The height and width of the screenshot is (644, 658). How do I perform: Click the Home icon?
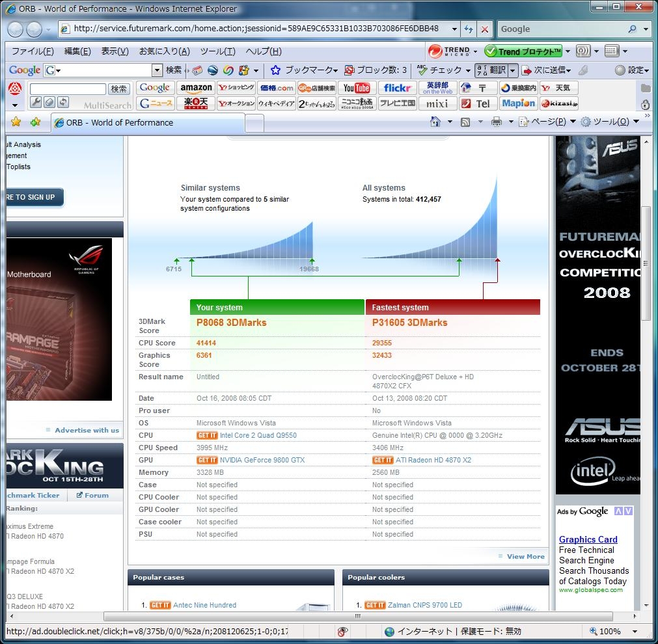coord(435,122)
